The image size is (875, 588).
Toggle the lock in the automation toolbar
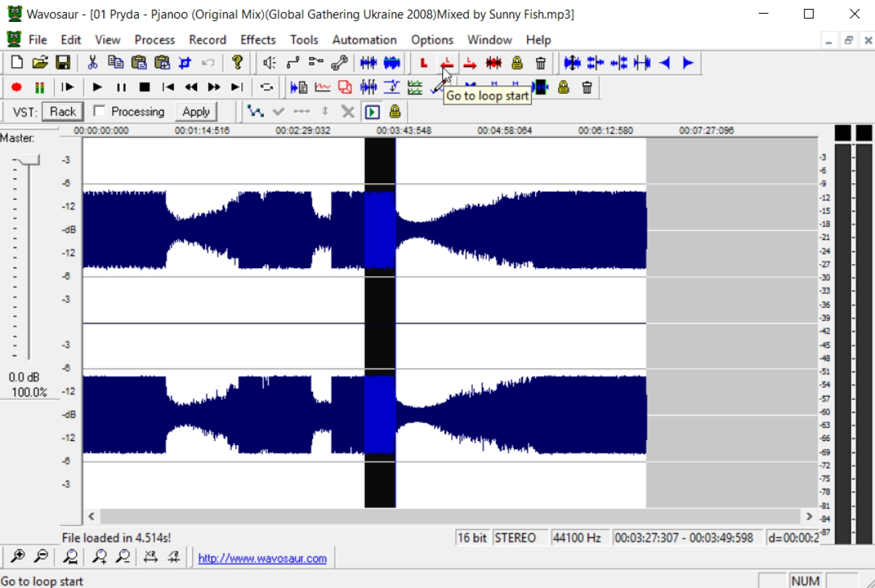pyautogui.click(x=395, y=111)
